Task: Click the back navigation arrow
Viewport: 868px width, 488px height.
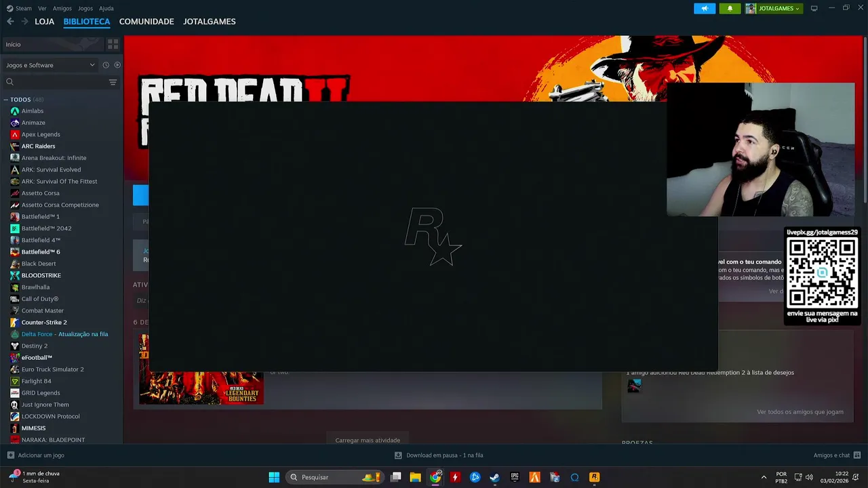Action: tap(10, 22)
